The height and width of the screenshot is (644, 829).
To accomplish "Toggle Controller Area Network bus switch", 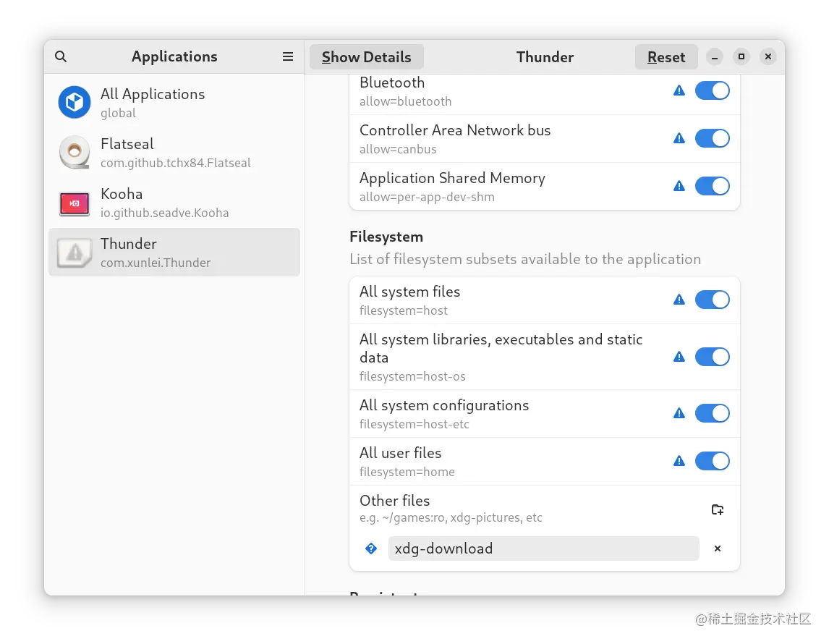I will click(712, 138).
